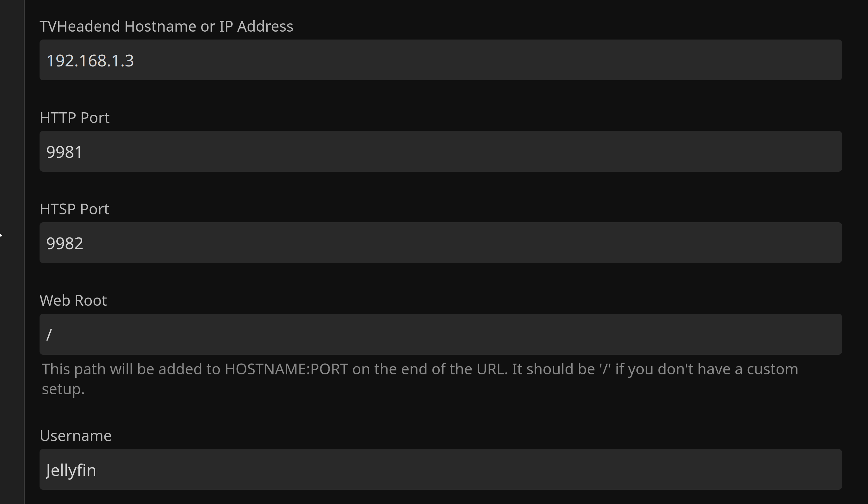This screenshot has width=868, height=504.
Task: Place cursor on the 'Jellyfin' username text
Action: coord(71,470)
